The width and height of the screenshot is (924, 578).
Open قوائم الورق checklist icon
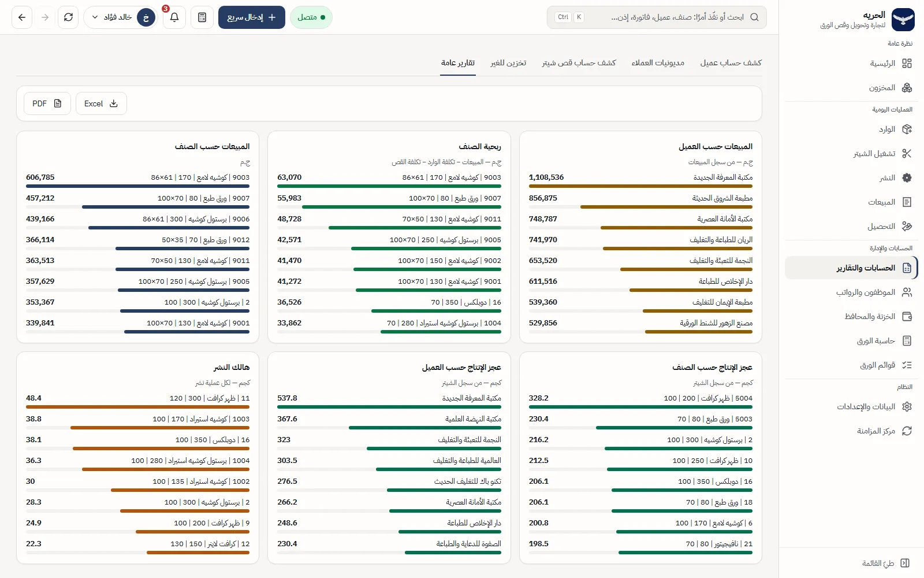pos(907,365)
